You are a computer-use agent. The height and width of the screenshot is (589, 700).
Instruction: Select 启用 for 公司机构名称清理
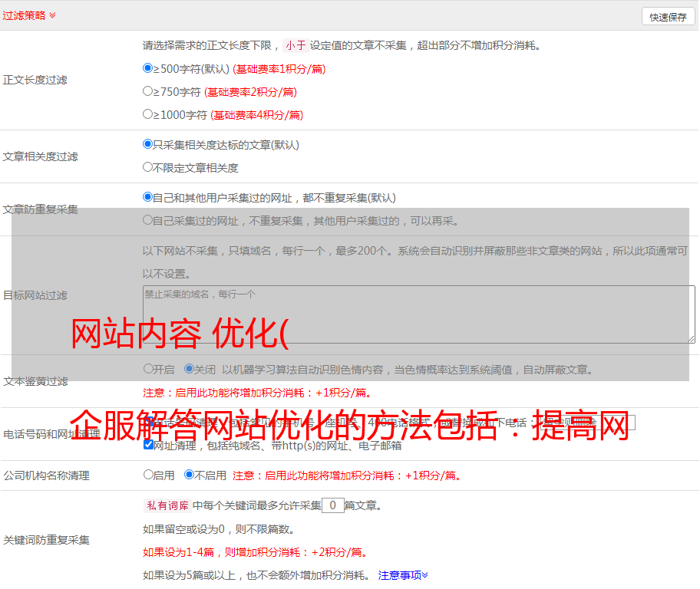148,475
